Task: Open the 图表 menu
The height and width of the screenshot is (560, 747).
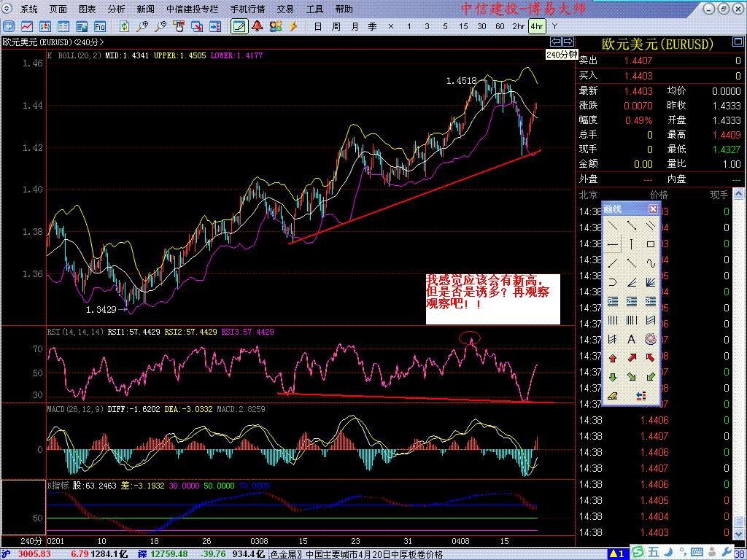Action: [x=88, y=9]
